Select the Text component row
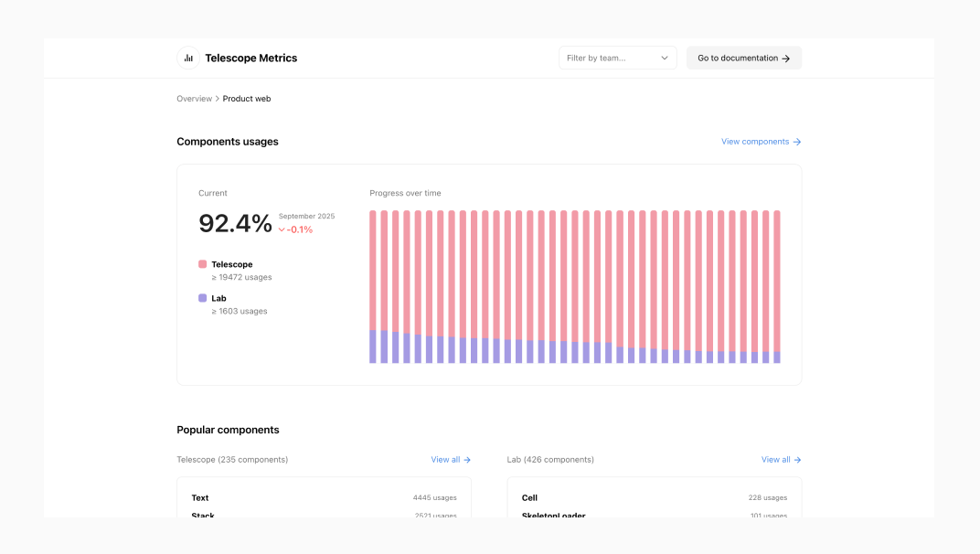980x554 pixels. pos(324,498)
